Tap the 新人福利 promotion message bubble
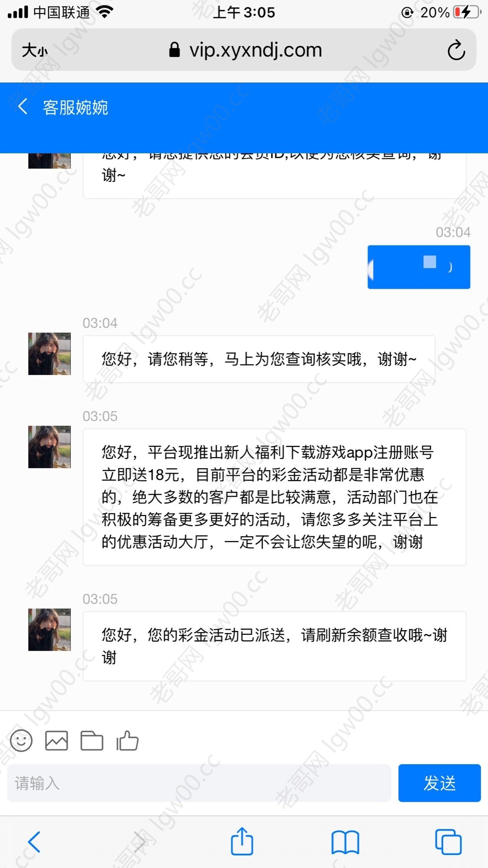The width and height of the screenshot is (488, 868). click(274, 497)
